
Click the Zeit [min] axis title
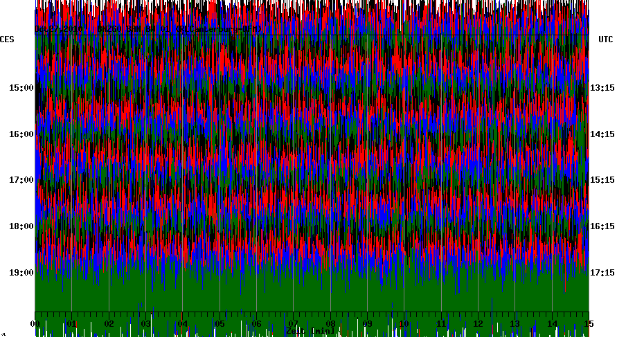pos(310,332)
